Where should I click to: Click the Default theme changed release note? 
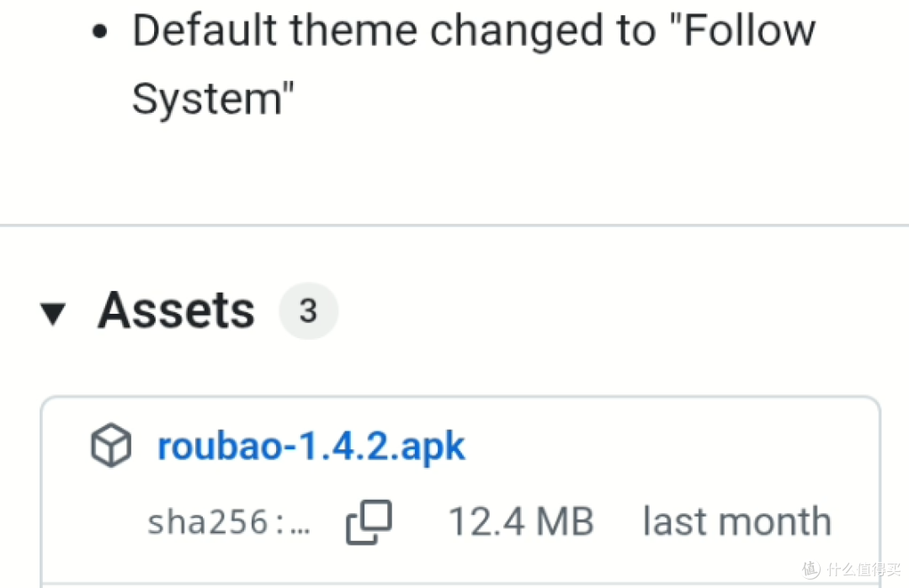click(474, 64)
